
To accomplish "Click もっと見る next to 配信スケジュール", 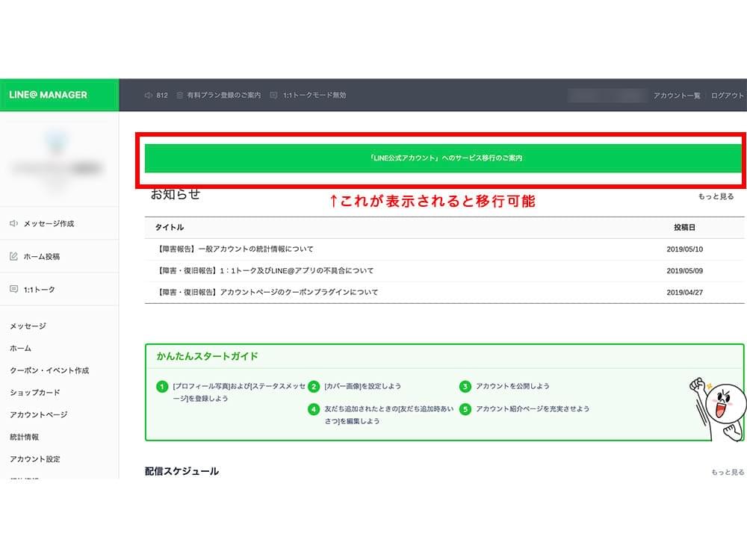I will [728, 472].
